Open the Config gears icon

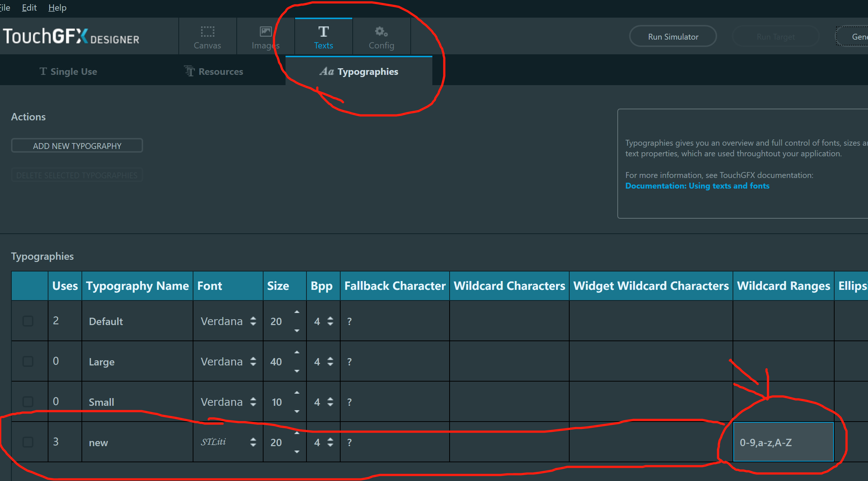[381, 32]
